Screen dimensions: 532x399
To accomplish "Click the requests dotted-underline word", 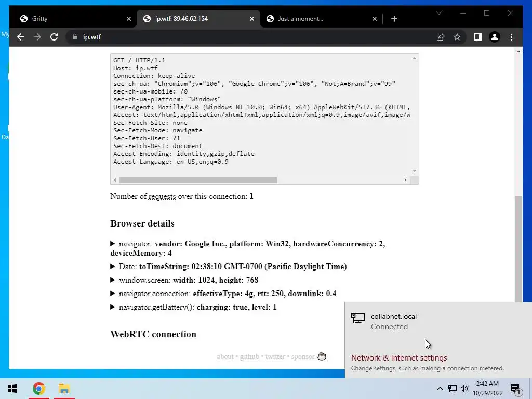I will (x=162, y=197).
